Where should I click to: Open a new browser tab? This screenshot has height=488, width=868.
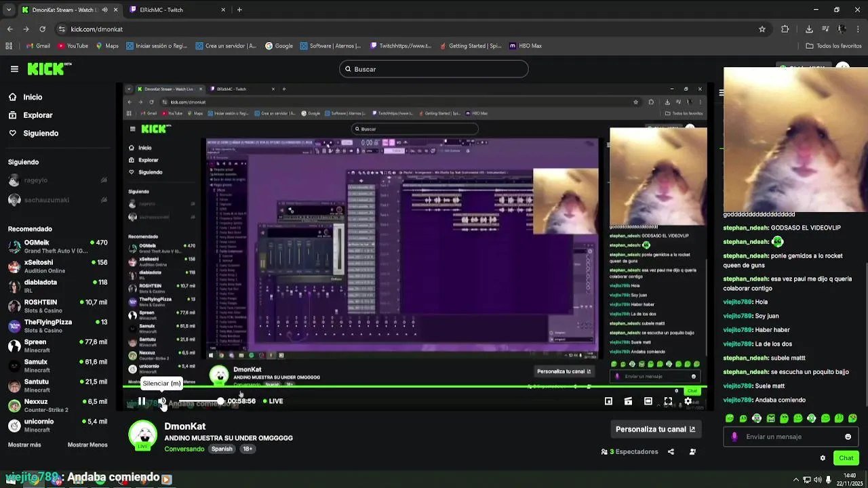[239, 9]
